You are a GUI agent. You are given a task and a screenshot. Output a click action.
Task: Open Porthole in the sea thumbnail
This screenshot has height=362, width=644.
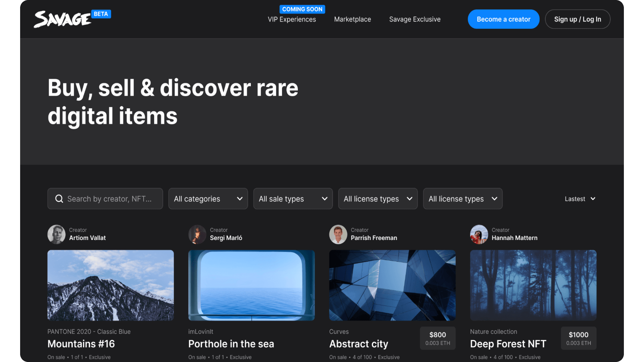pos(252,285)
